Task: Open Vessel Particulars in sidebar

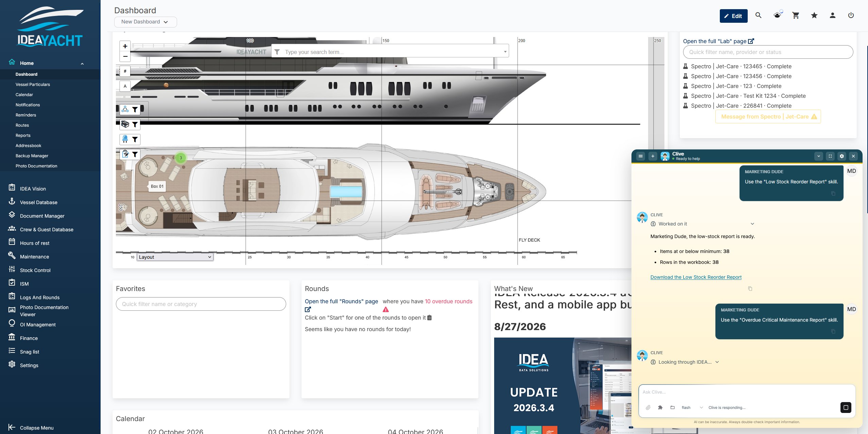Action: click(33, 85)
